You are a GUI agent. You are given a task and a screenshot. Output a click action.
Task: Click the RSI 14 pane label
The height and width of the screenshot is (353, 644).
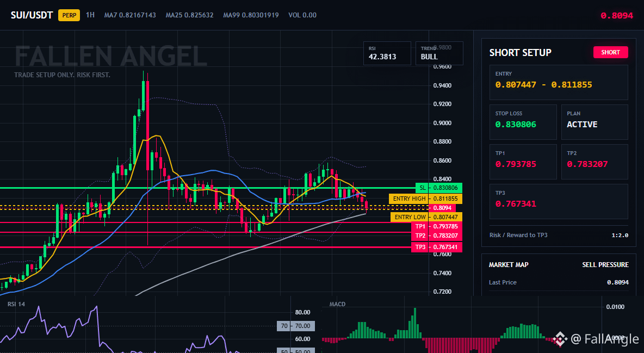click(16, 304)
